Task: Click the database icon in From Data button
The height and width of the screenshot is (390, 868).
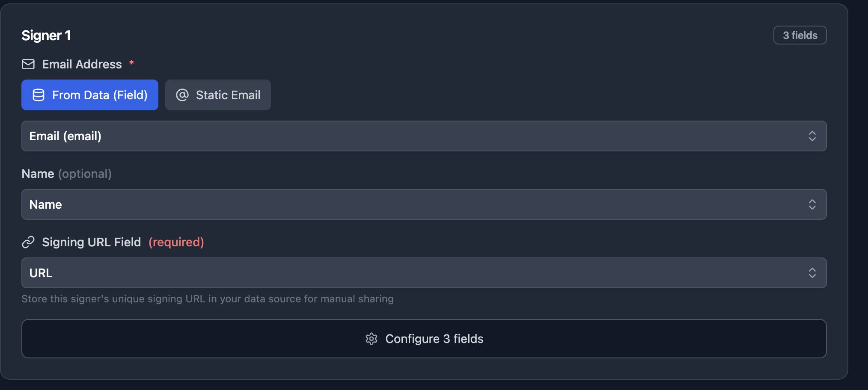Action: (39, 95)
